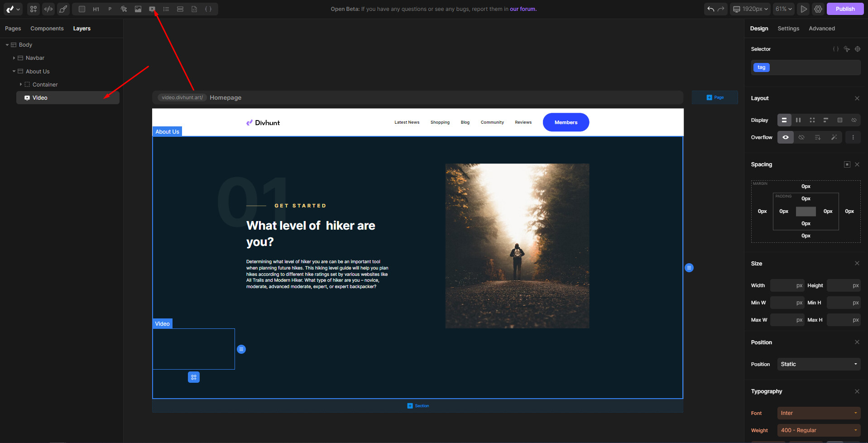868x443 pixels.
Task: Click the selector pointer picker icon
Action: (x=847, y=49)
